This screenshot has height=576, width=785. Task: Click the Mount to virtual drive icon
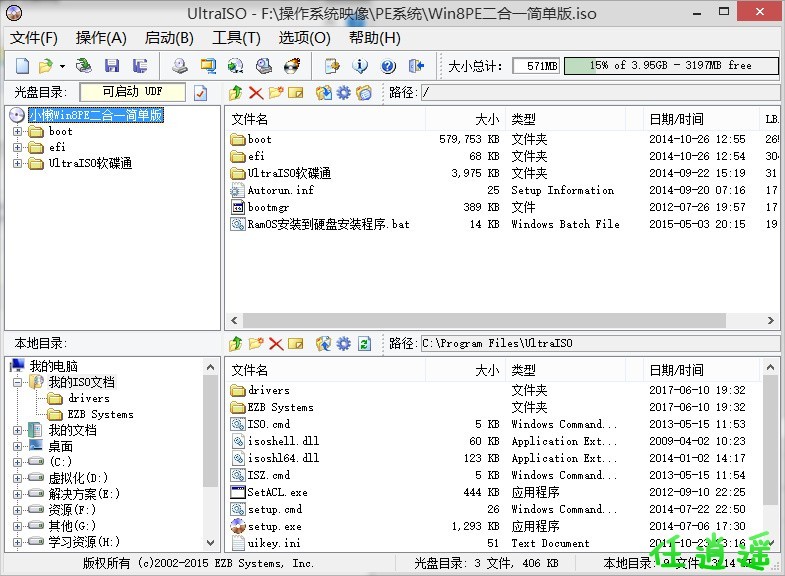pos(264,66)
